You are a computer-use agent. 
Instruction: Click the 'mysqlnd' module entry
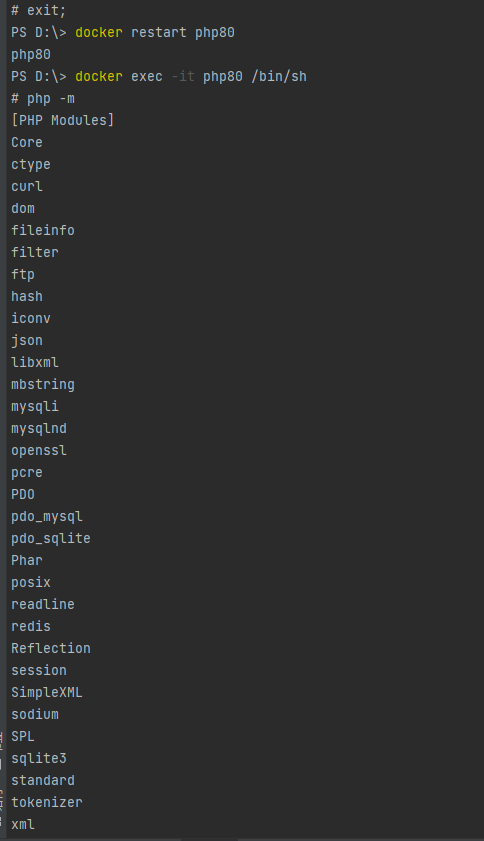(39, 429)
